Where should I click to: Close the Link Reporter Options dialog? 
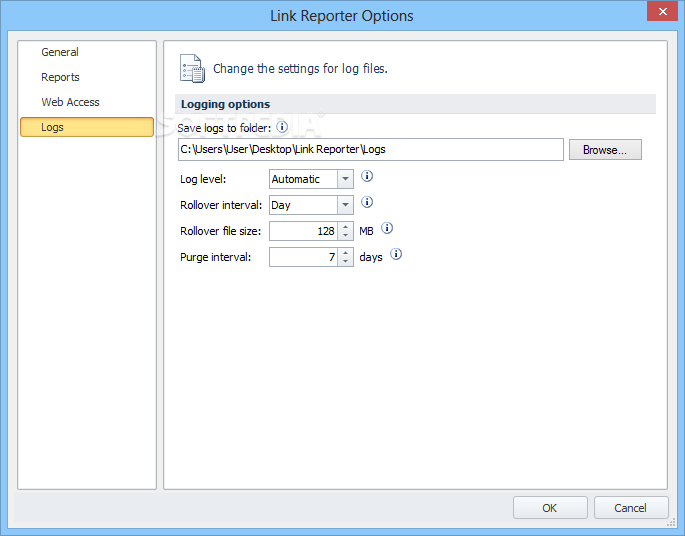pyautogui.click(x=662, y=11)
